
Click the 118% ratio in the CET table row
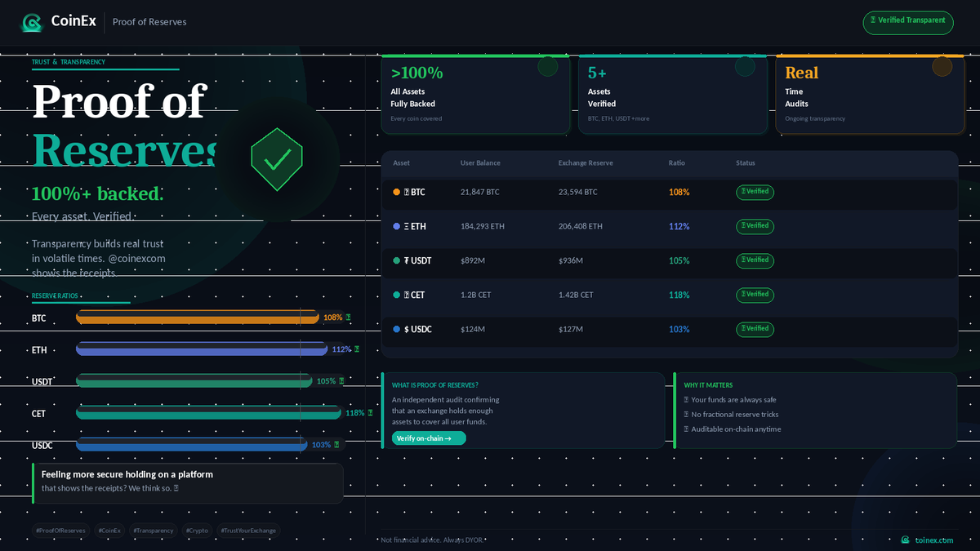(679, 295)
